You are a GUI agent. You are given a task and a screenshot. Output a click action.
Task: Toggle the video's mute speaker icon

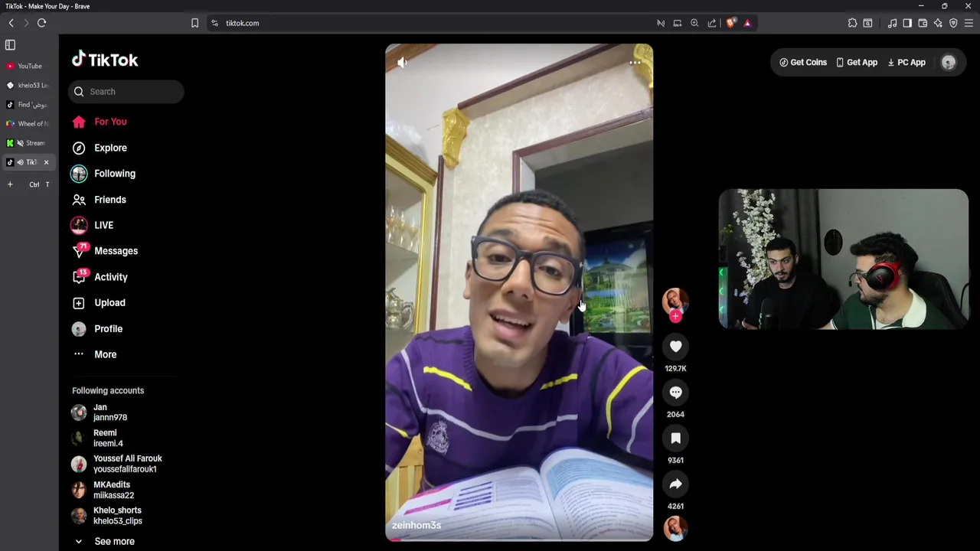pos(403,63)
